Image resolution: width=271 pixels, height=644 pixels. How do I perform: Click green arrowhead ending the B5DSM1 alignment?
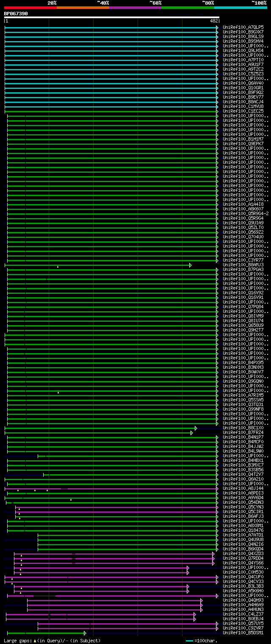(x=85, y=633)
